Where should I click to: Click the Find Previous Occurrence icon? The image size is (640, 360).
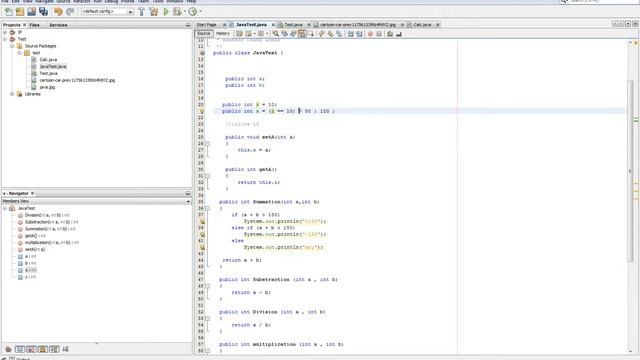pos(284,34)
